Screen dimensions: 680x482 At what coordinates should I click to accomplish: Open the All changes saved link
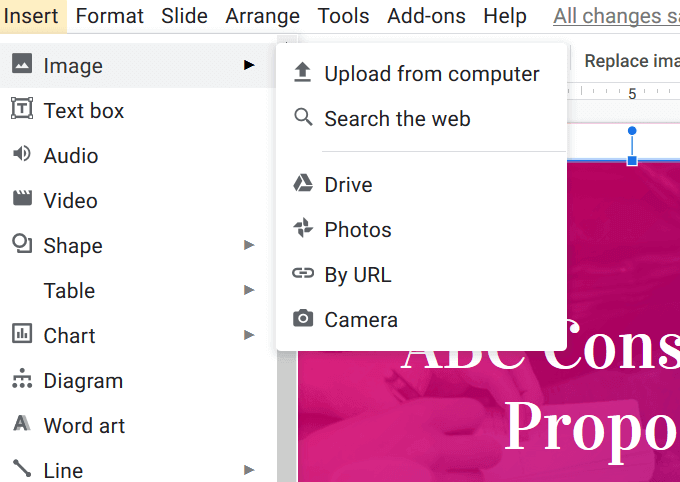[x=615, y=16]
